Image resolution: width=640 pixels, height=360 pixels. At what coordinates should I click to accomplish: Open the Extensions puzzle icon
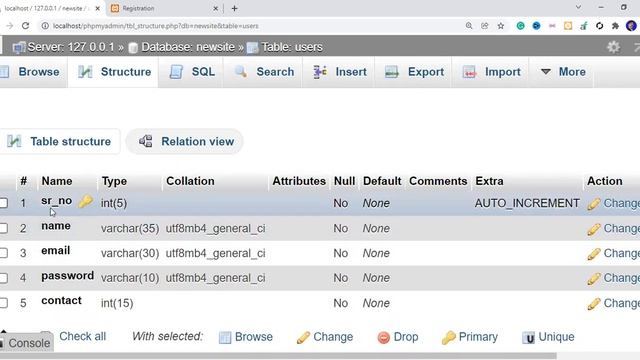pos(616,26)
